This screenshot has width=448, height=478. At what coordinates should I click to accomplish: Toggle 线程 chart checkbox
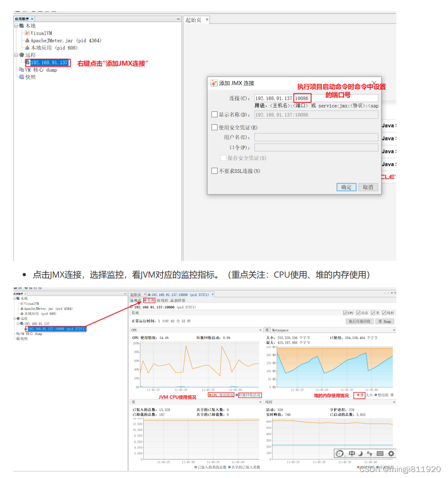pos(384,313)
